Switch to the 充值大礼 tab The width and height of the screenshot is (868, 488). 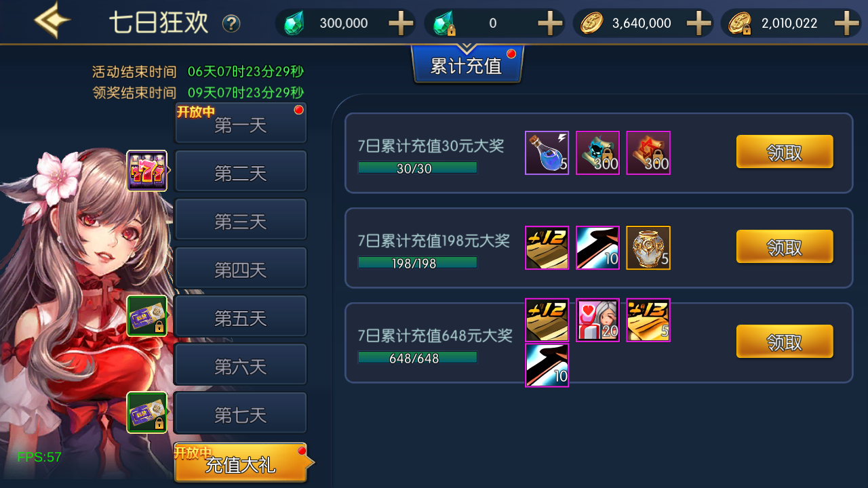[241, 464]
